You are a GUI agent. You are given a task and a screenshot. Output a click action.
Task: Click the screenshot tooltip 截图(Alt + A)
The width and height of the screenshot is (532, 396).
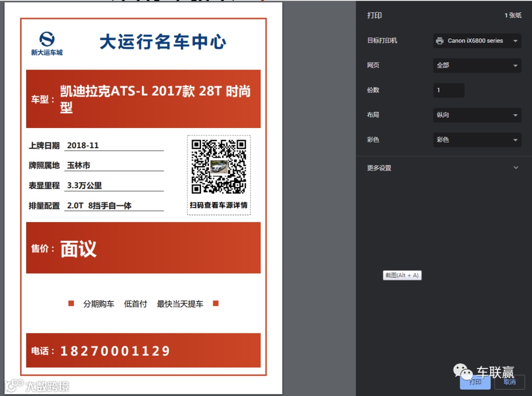(x=402, y=275)
